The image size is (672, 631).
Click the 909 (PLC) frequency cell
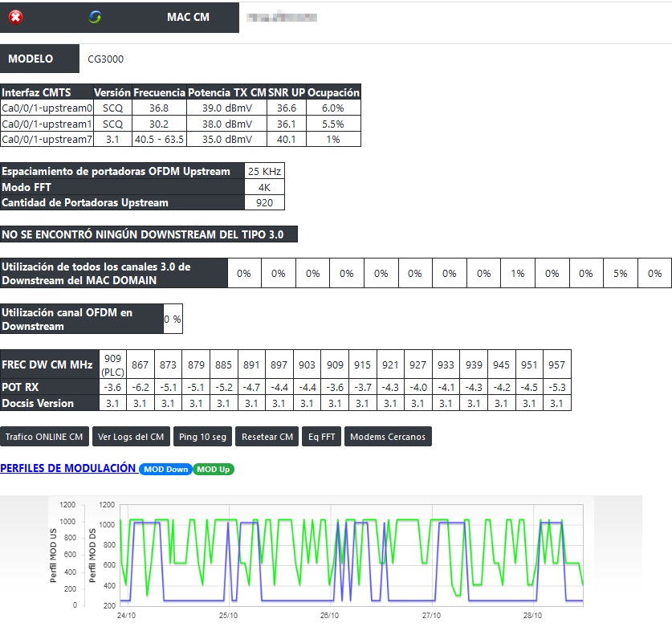pos(112,365)
